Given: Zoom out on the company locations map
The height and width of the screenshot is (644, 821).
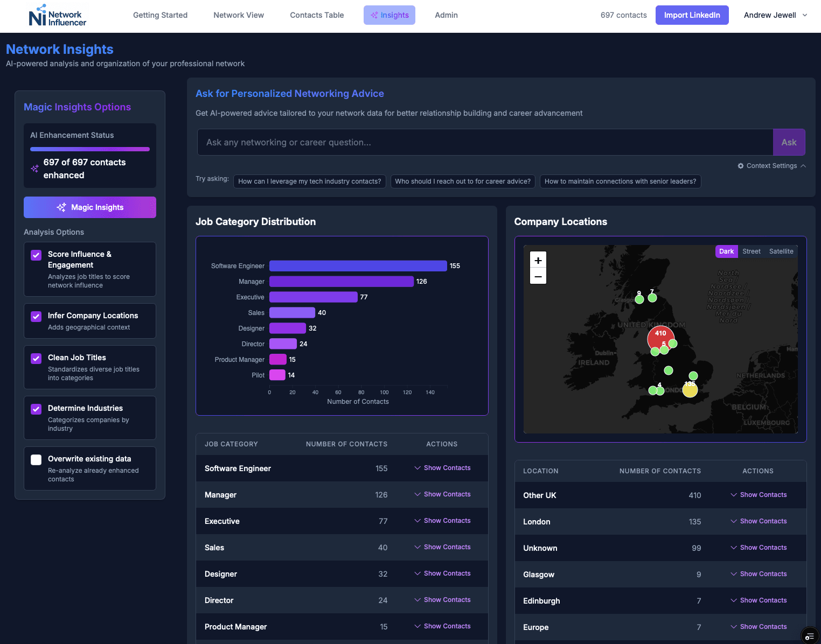Looking at the screenshot, I should pos(538,276).
